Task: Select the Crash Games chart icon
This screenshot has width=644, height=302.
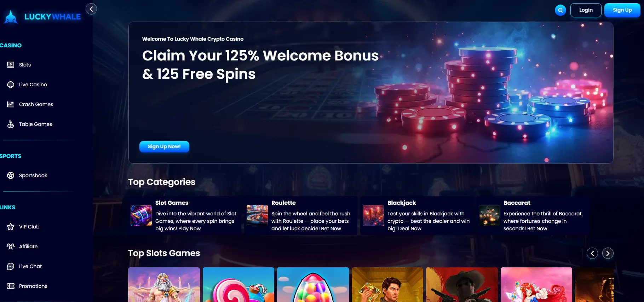Action: [11, 104]
